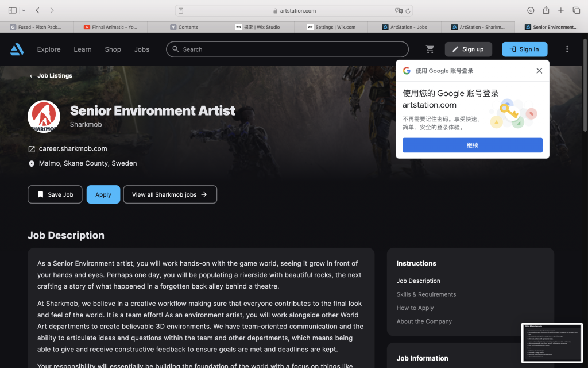Go forward with Safari forward arrow
Image resolution: width=588 pixels, height=368 pixels.
[x=52, y=10]
